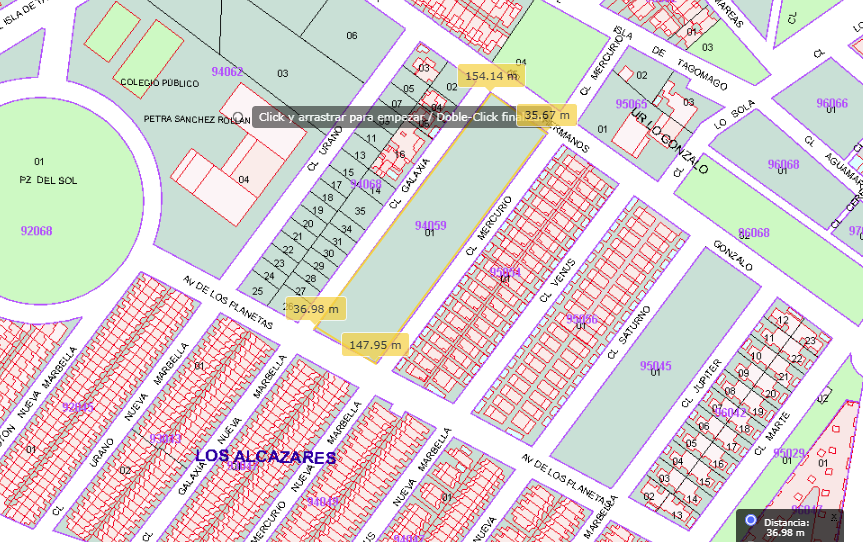
Task: Click the 'Click y arrastrar' instruction tooltip
Action: (x=385, y=117)
